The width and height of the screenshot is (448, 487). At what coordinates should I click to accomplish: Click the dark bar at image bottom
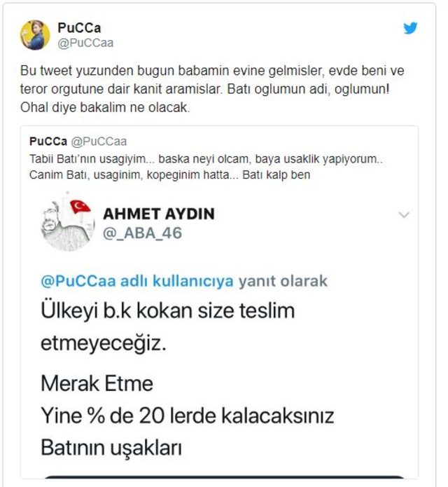[224, 476]
